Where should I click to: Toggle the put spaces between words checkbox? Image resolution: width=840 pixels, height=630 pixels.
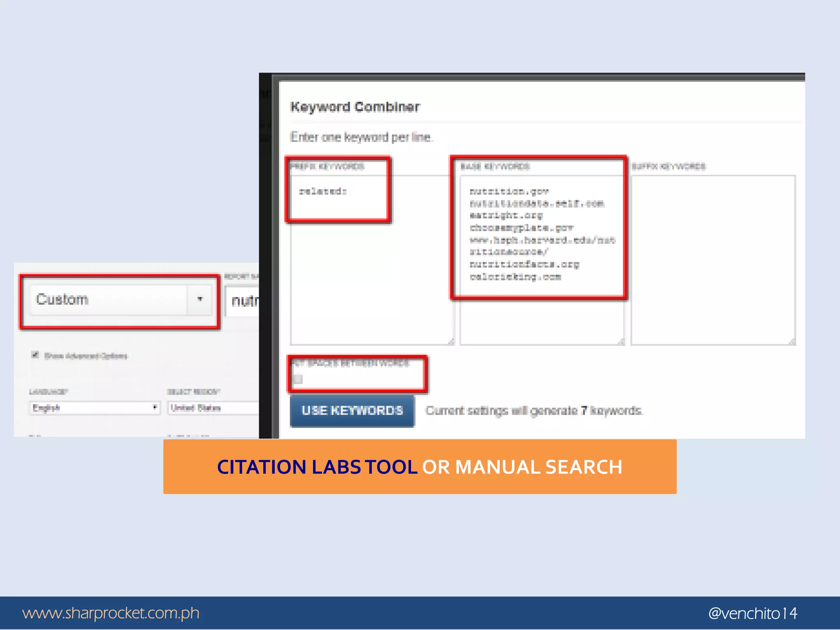click(298, 379)
